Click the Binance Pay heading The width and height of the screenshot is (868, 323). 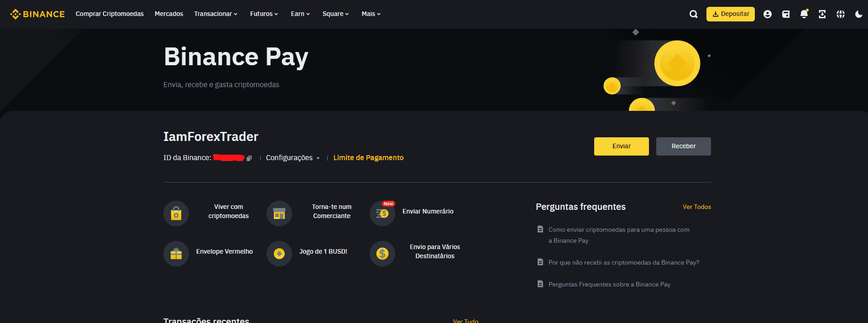236,57
